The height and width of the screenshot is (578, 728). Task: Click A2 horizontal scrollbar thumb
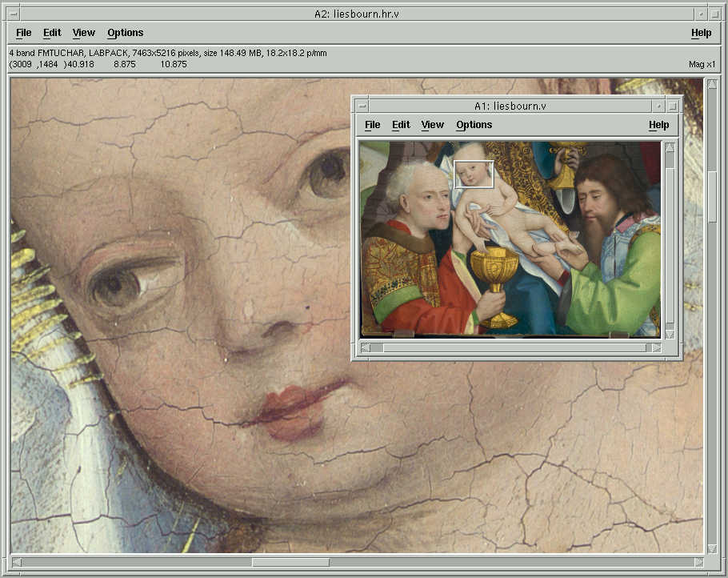click(290, 562)
